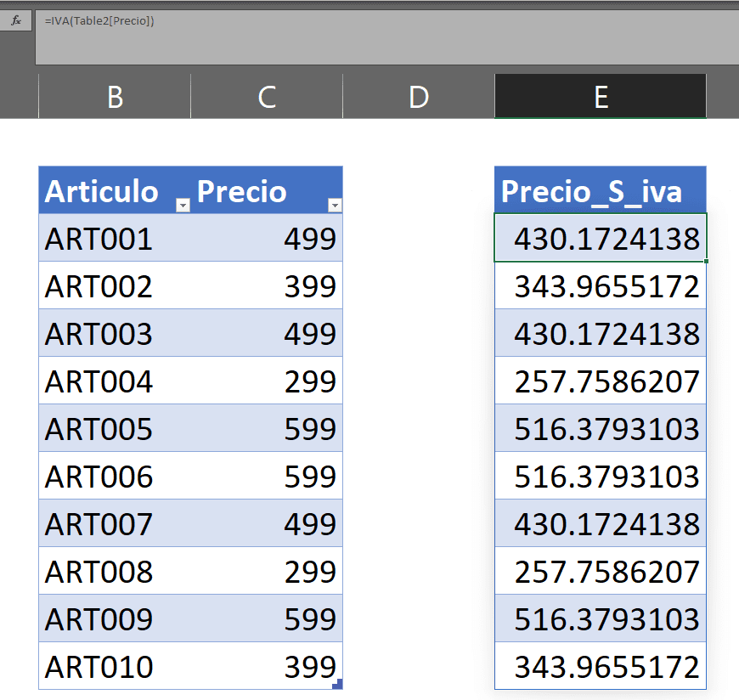The height and width of the screenshot is (700, 739).
Task: Select the highlighted column E header
Action: click(x=601, y=97)
